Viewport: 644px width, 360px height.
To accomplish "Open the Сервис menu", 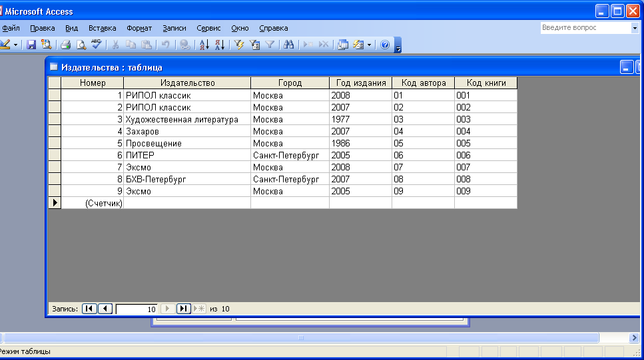I will pos(208,29).
